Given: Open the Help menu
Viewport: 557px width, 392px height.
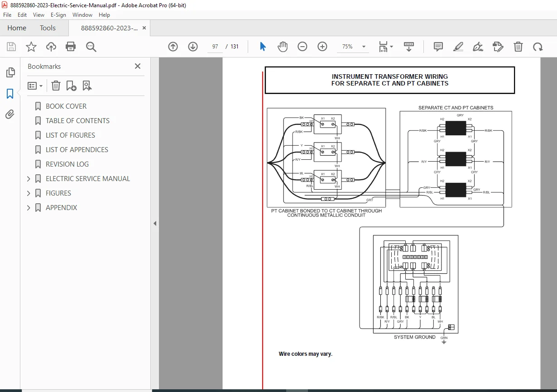Looking at the screenshot, I should (x=104, y=15).
